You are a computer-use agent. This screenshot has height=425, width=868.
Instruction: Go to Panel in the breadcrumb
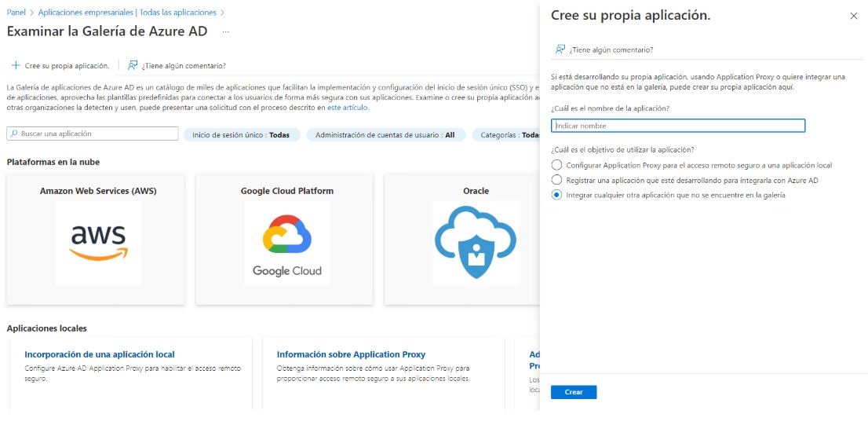16,13
